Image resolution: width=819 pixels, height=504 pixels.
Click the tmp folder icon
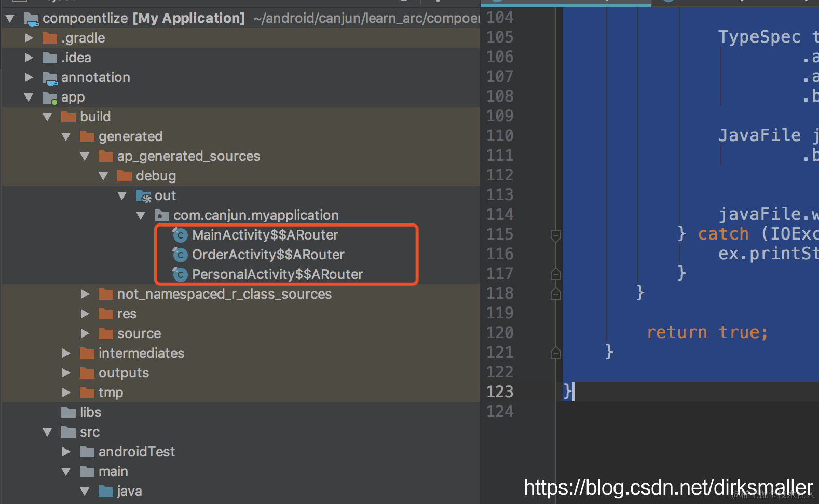click(87, 393)
